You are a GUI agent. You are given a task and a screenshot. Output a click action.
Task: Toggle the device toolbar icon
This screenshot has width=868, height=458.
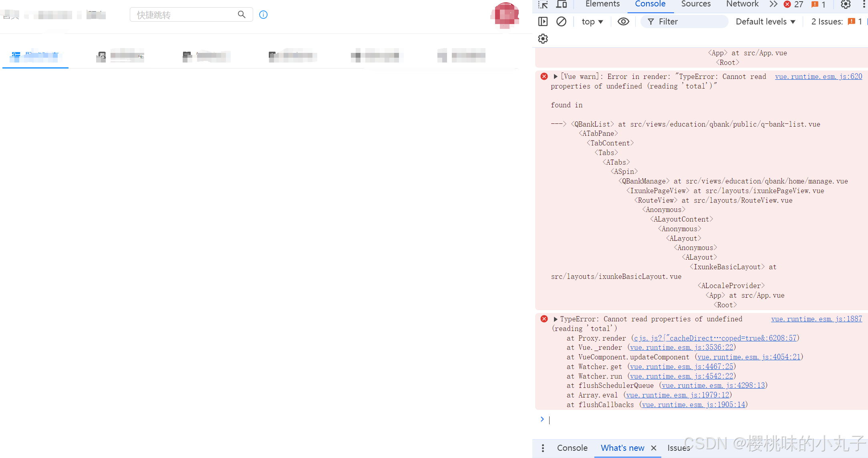coord(562,4)
